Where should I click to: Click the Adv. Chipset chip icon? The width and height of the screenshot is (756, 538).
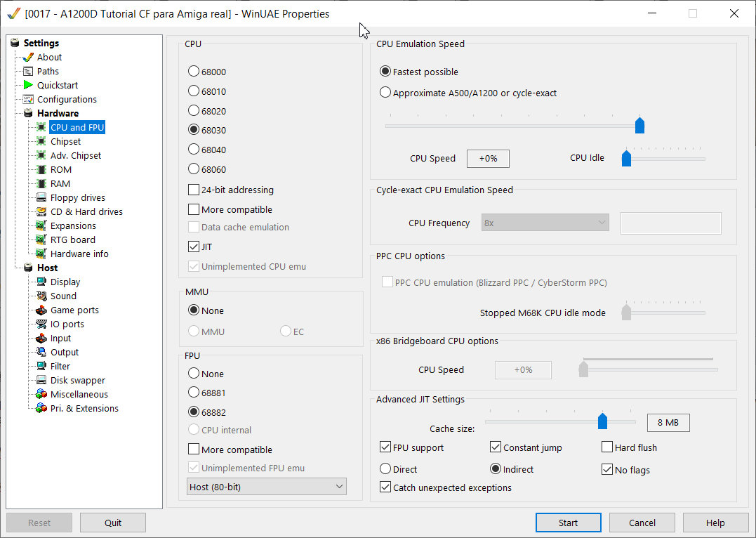coord(41,155)
